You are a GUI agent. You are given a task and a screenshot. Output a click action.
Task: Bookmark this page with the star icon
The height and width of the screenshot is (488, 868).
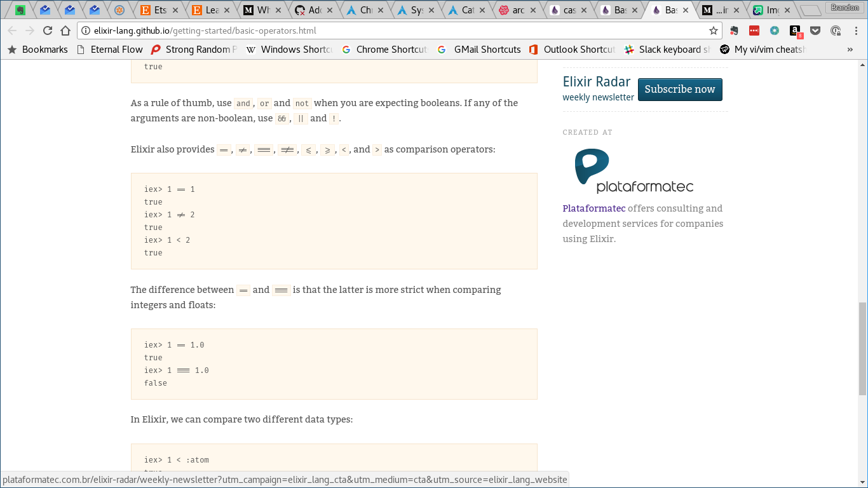714,30
